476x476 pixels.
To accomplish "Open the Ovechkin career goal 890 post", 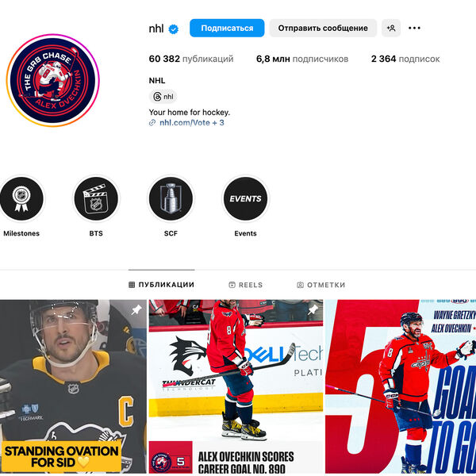I will [x=236, y=386].
